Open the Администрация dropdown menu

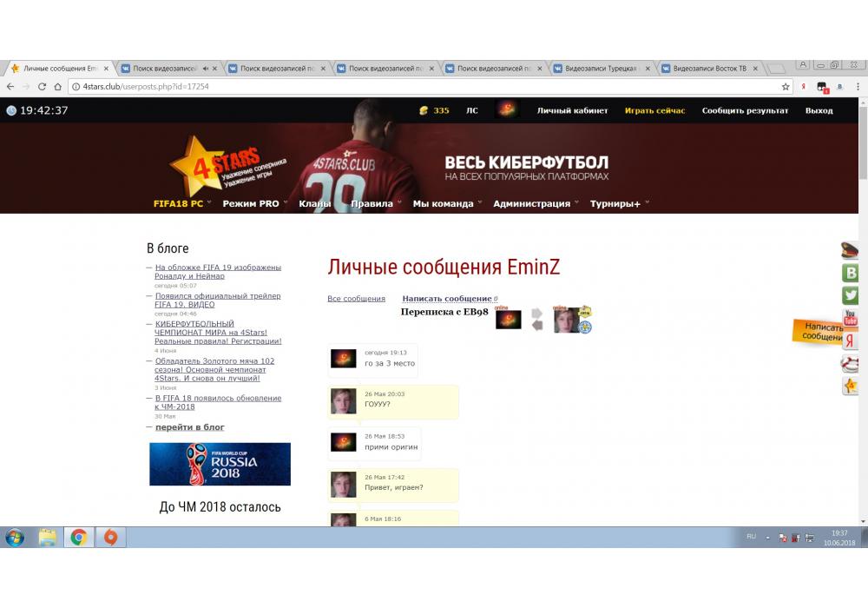535,203
